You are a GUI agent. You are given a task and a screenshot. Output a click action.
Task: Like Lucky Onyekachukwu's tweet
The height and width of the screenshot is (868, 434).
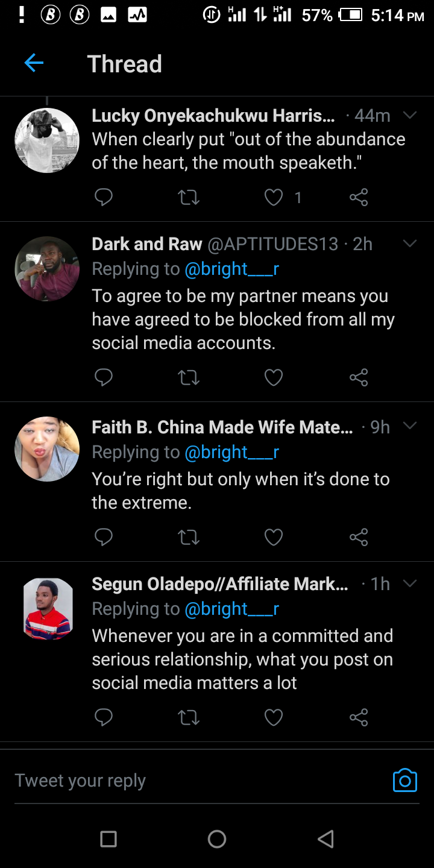[274, 197]
